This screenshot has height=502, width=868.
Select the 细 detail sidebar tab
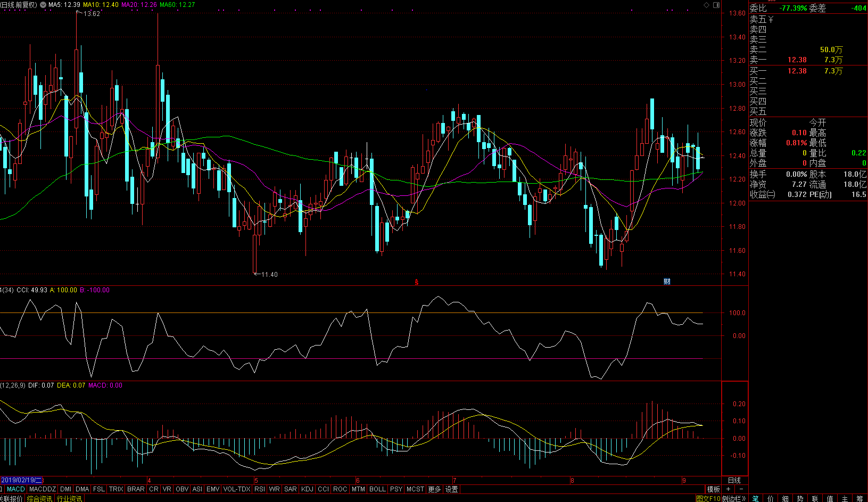click(x=786, y=499)
